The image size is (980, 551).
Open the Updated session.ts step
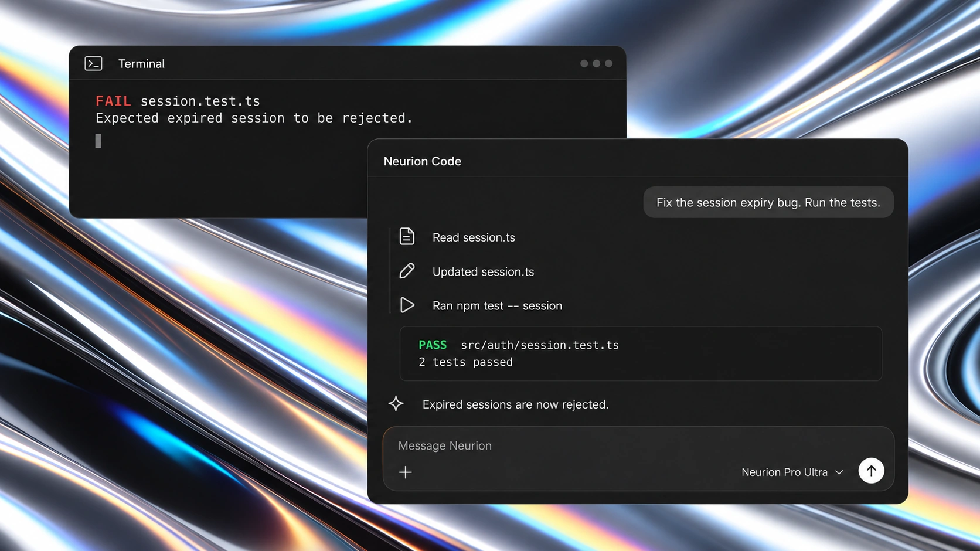point(483,271)
